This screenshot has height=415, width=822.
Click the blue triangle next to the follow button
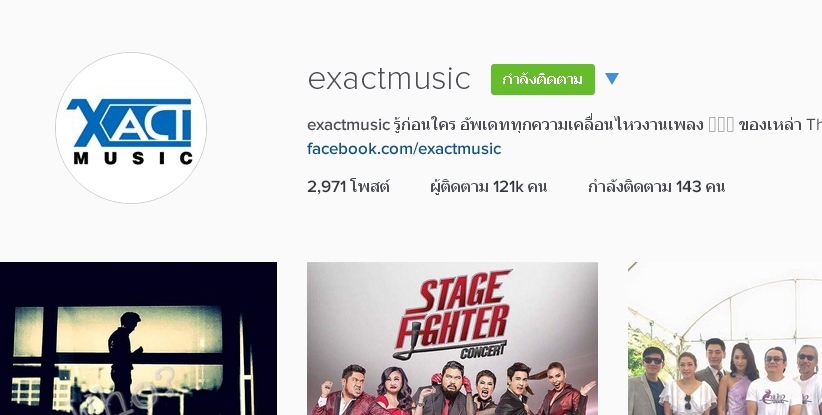coord(612,79)
